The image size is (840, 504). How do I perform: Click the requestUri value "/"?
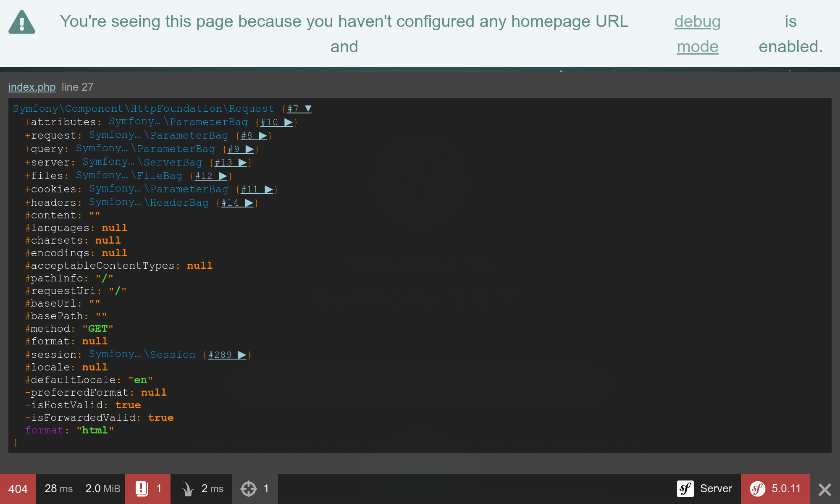(118, 291)
